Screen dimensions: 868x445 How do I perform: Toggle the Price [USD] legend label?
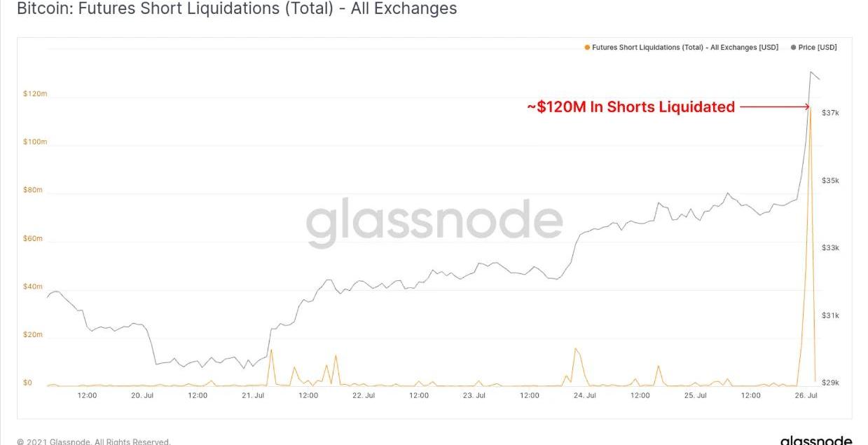click(x=817, y=48)
